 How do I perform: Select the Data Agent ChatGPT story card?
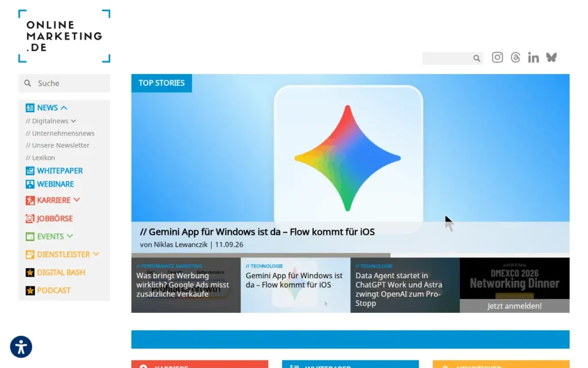click(405, 285)
